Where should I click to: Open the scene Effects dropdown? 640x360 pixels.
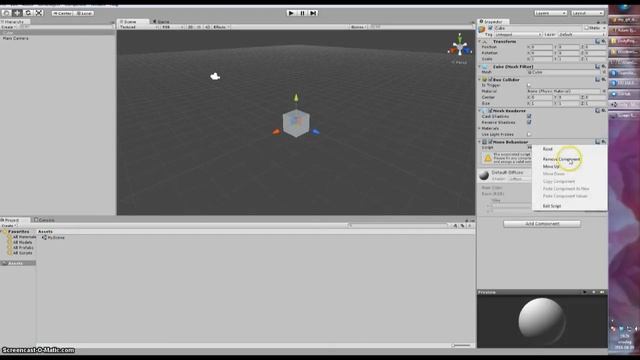[x=221, y=27]
